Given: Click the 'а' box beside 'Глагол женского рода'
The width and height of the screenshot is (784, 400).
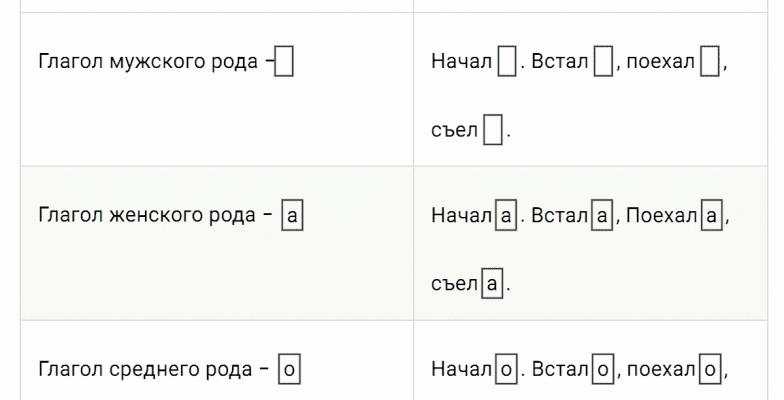Looking at the screenshot, I should pyautogui.click(x=292, y=216).
